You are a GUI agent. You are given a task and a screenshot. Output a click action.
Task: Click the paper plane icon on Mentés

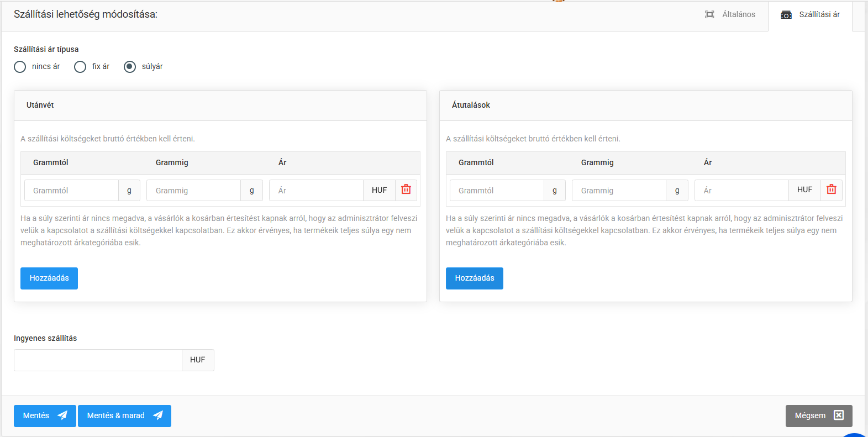62,415
